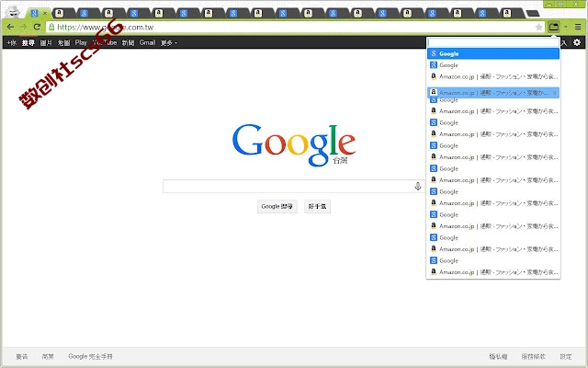Viewport: 588px width, 368px height.
Task: Toggle the tab list extension icon
Action: [x=553, y=27]
